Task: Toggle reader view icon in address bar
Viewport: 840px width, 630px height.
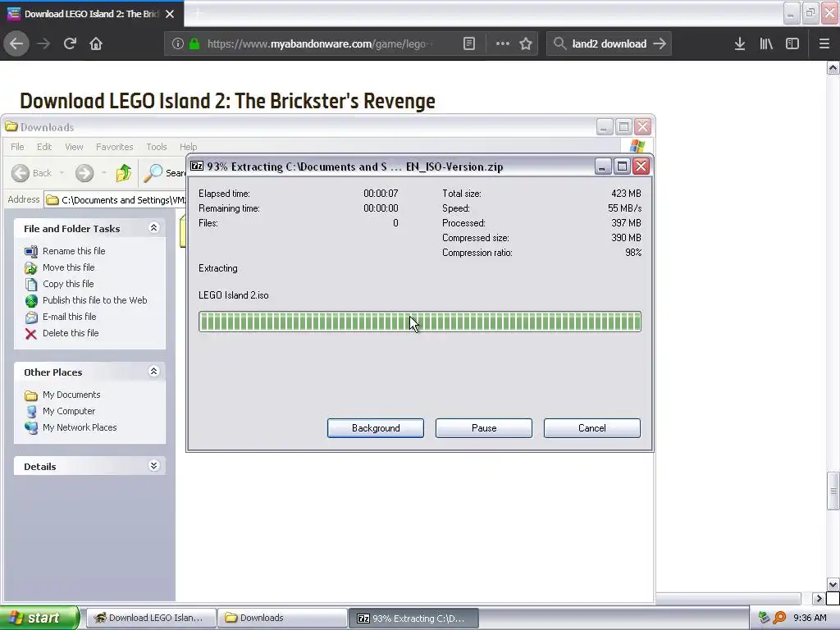Action: coord(468,43)
